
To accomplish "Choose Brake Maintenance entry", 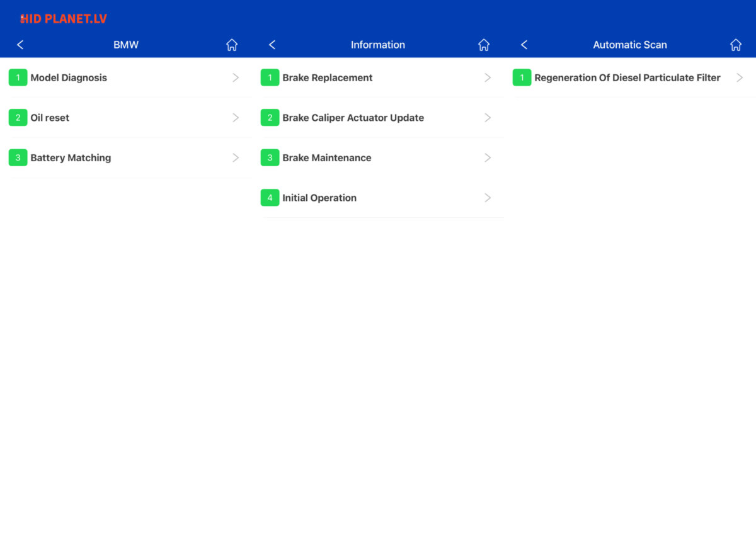I will [x=326, y=158].
